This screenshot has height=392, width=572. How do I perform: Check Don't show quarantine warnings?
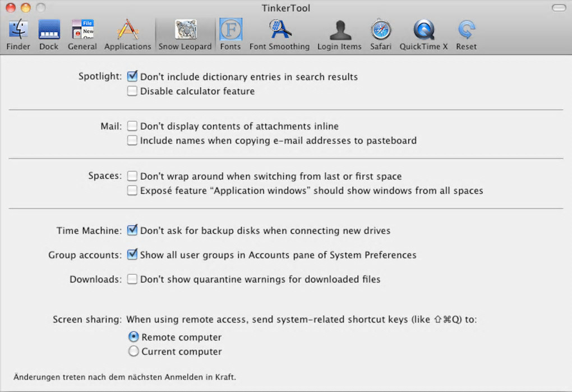132,279
